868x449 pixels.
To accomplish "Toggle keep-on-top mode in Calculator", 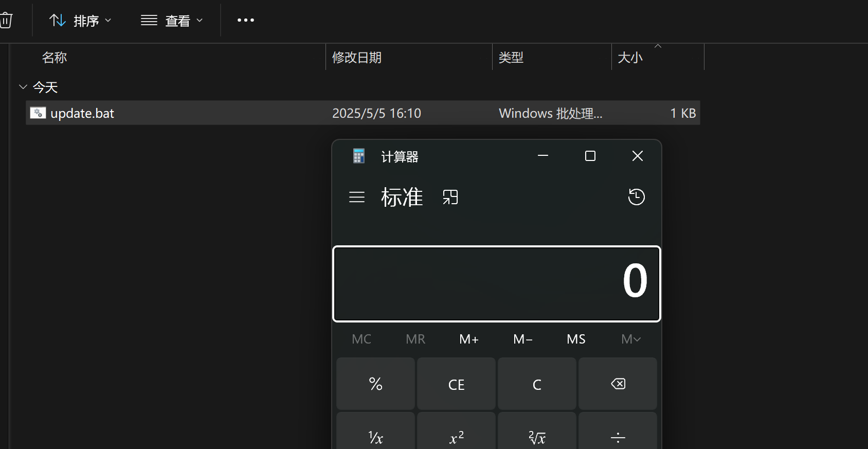I will coord(450,197).
